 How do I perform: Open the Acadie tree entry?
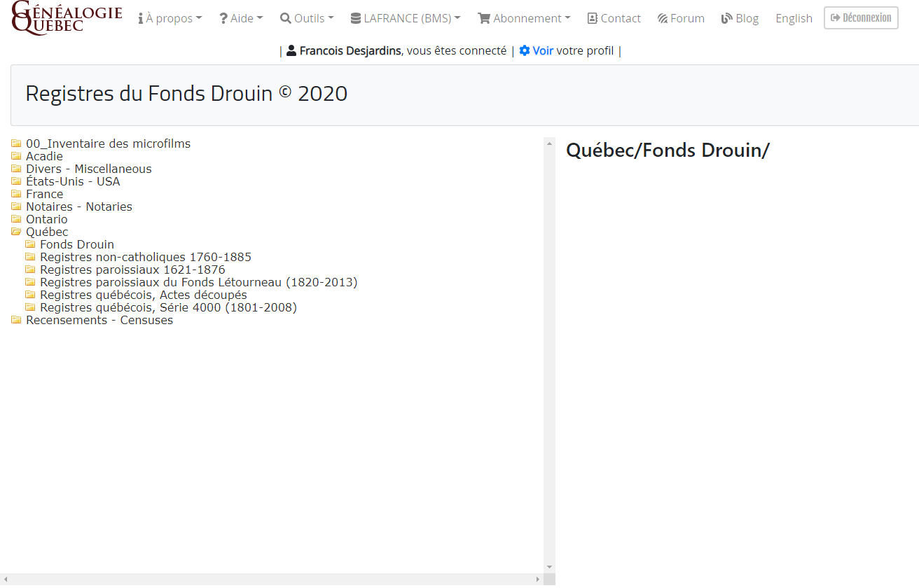(x=44, y=156)
